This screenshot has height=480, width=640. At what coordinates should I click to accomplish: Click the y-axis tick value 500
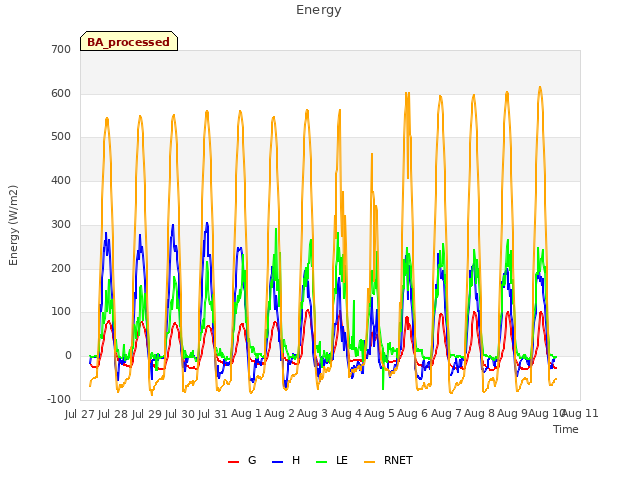tap(61, 137)
